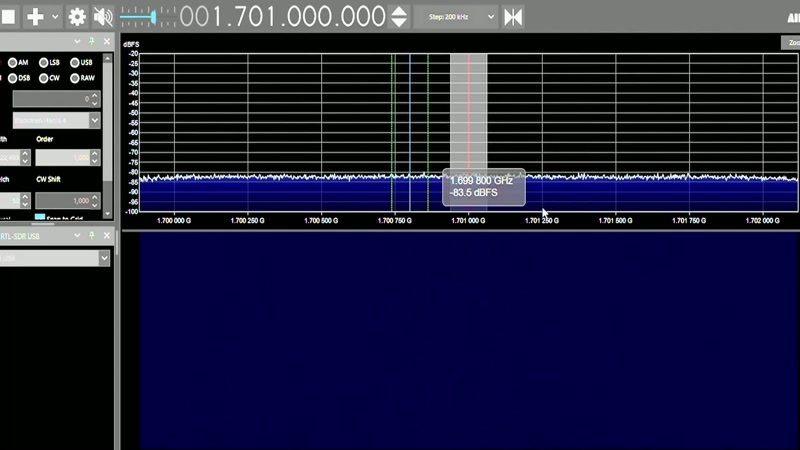Pin the RTL-SDR USB panel
Image resolution: width=800 pixels, height=450 pixels.
point(92,235)
